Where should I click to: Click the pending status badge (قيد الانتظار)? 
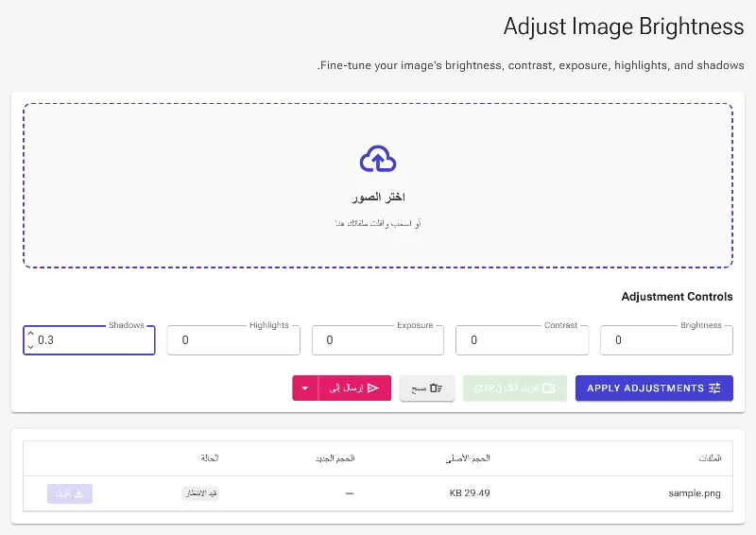200,493
